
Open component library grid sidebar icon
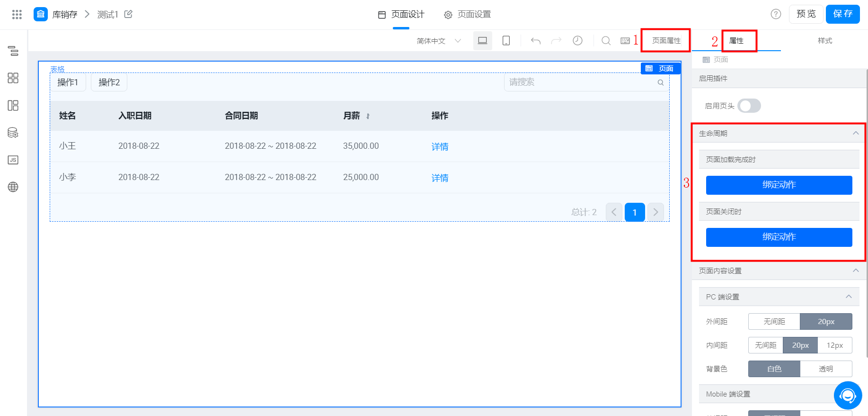(13, 78)
